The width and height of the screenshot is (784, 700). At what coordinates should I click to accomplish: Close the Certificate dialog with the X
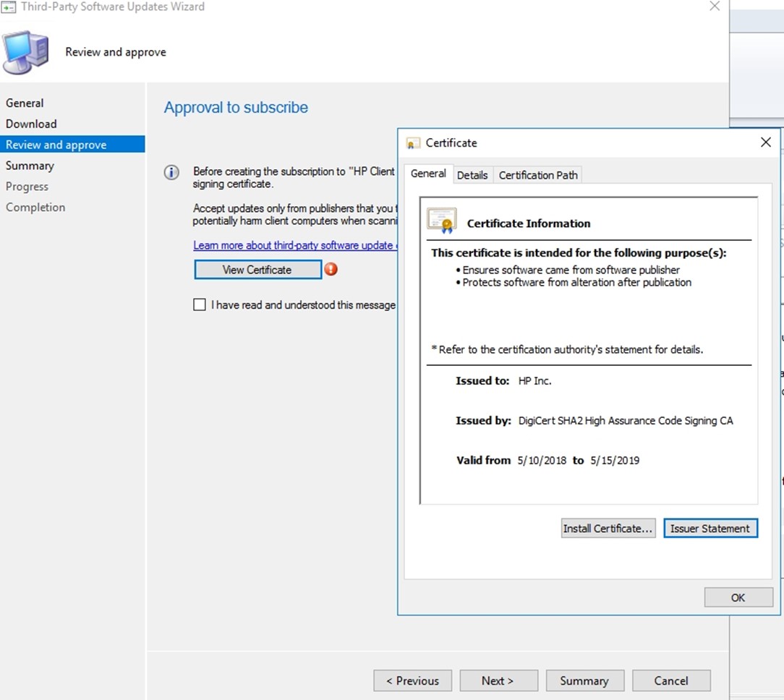click(x=765, y=142)
